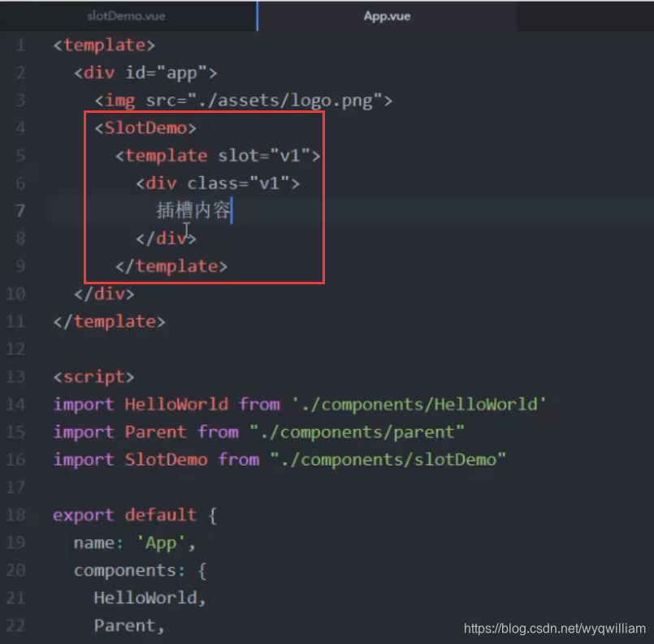
Task: Select the App.vue tab
Action: coord(387,16)
